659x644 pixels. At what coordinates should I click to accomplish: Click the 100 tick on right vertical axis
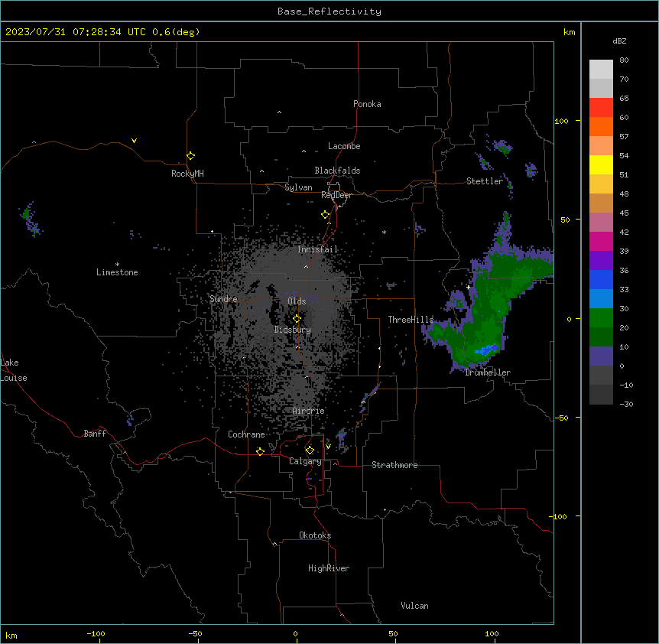(561, 121)
